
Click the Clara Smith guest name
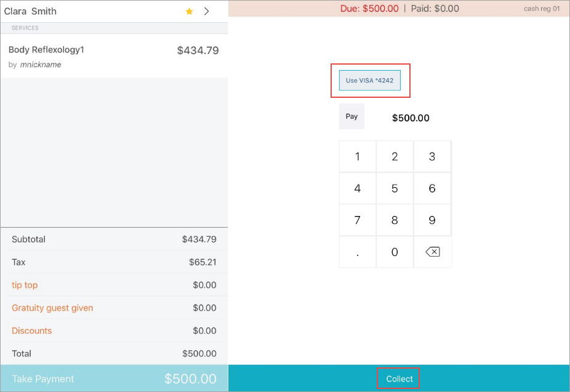[x=30, y=11]
